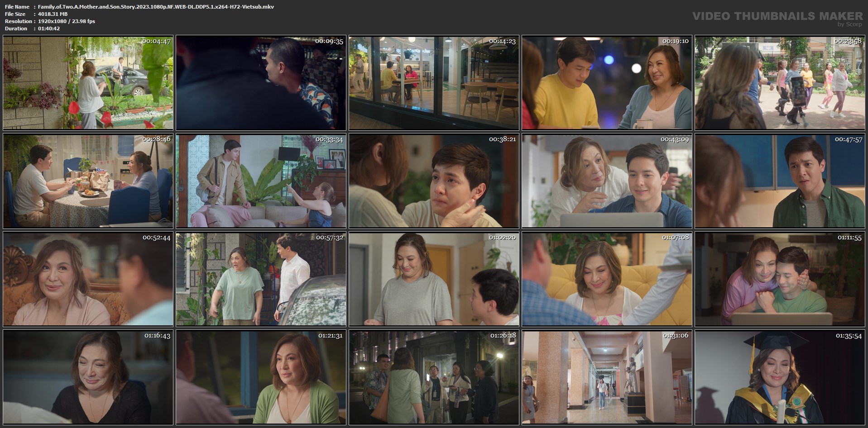This screenshot has height=428, width=868.
Task: Click the Duration label
Action: pyautogui.click(x=16, y=29)
